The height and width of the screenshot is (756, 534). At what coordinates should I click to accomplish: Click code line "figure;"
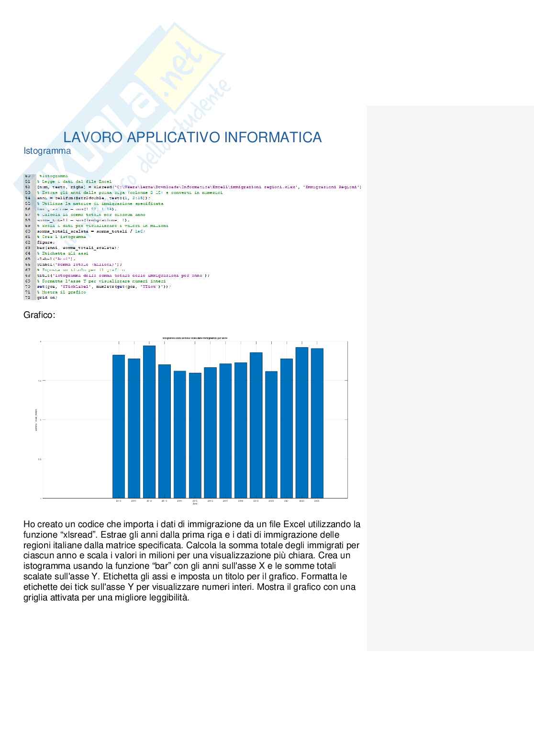pos(46,242)
